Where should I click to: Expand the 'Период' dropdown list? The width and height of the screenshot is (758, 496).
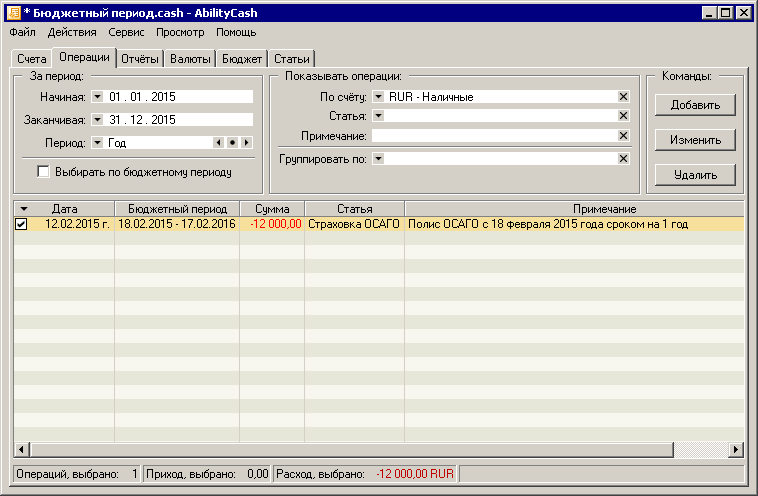[97, 143]
